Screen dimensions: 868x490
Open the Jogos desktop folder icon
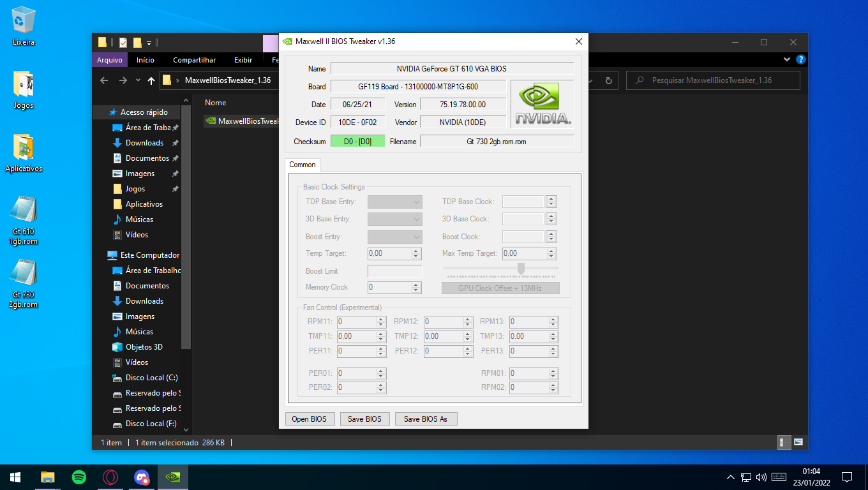(24, 89)
